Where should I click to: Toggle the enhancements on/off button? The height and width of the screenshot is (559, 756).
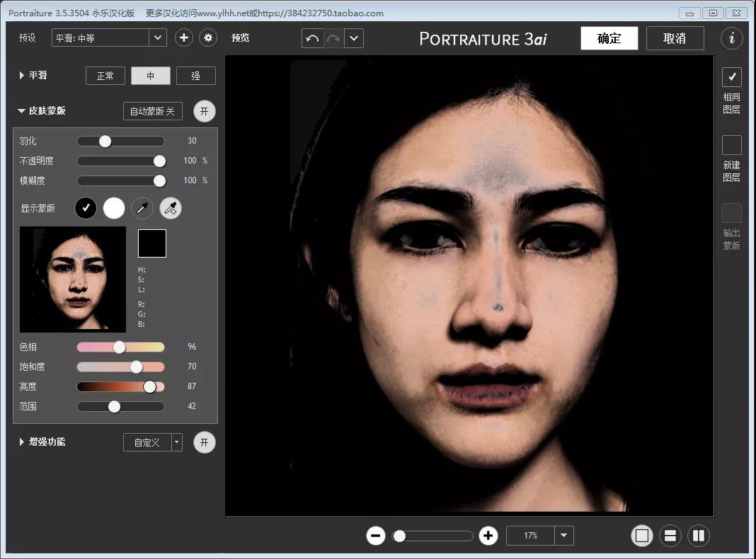pos(205,442)
